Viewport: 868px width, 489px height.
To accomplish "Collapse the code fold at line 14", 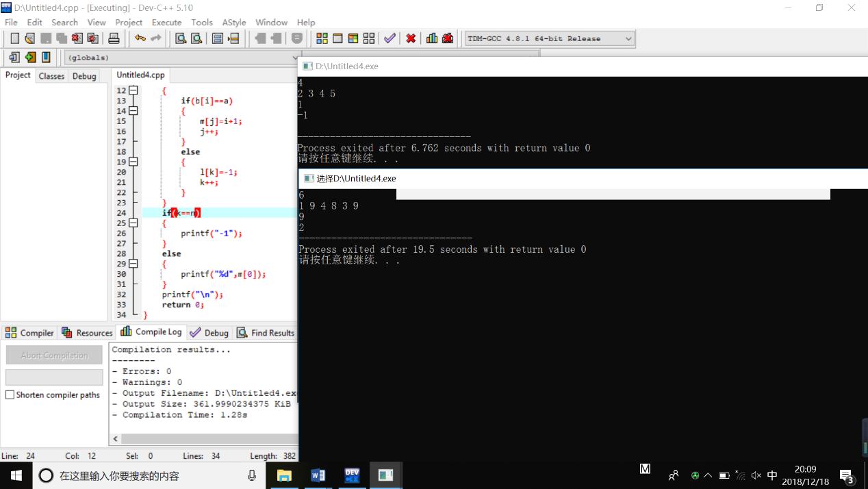I will (x=133, y=111).
